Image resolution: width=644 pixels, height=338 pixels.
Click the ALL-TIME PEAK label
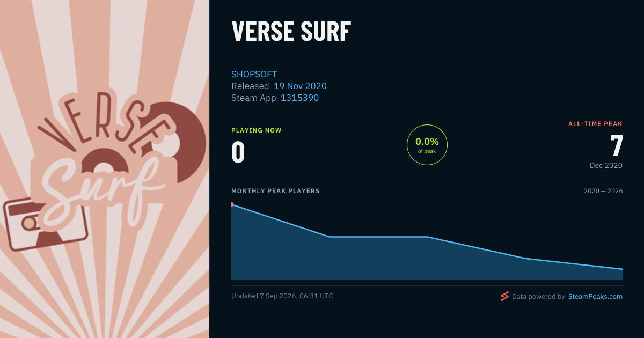point(596,124)
